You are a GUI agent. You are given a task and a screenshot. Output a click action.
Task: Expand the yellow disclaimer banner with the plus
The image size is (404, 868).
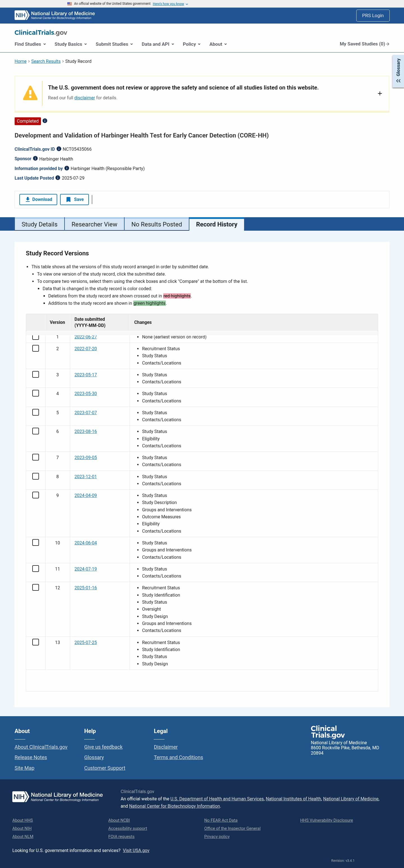coord(380,93)
